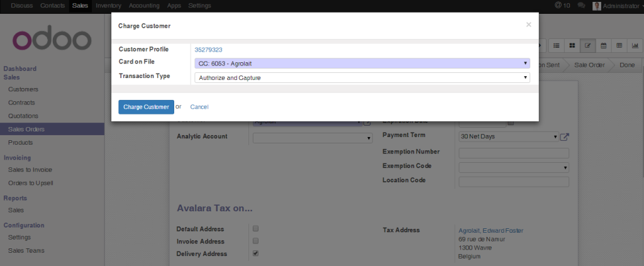
Task: Open the Dashboard sidebar heading
Action: point(19,69)
